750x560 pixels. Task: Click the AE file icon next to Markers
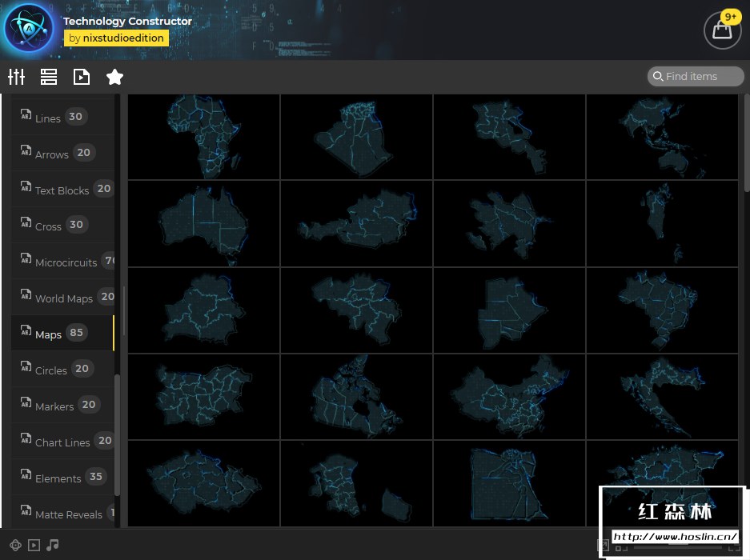click(26, 402)
